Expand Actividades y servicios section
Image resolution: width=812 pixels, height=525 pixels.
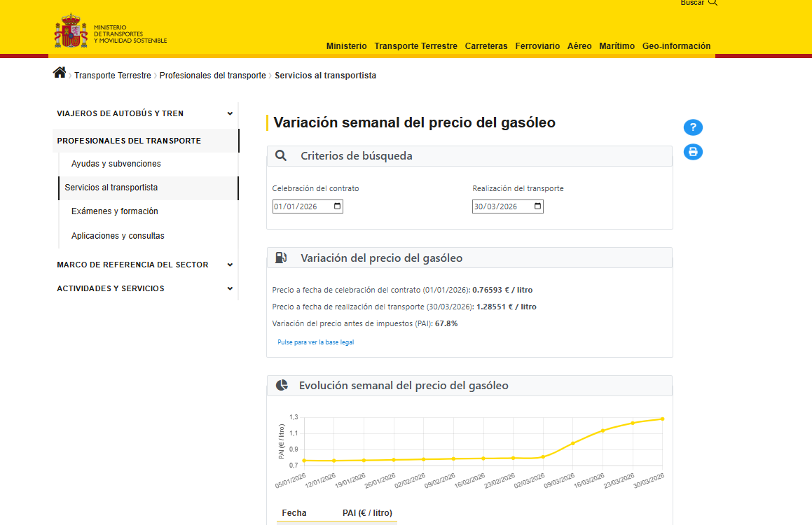230,288
